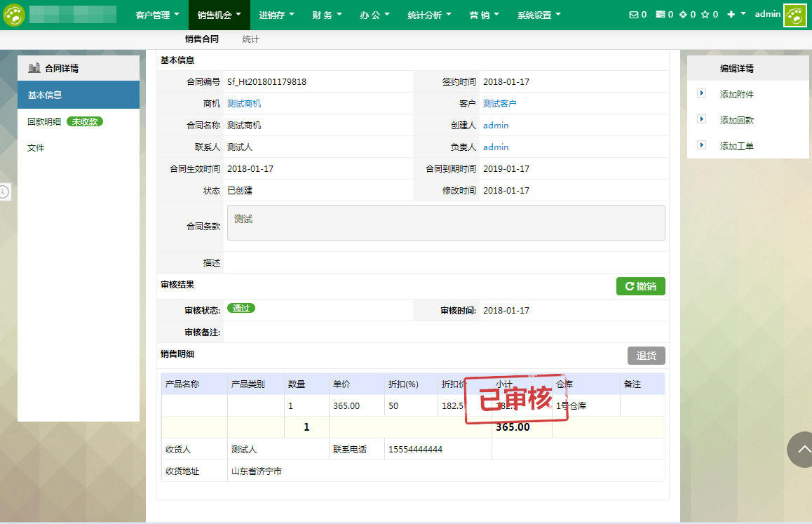Click the arrow icon next to 添加附件
Image resolution: width=812 pixels, height=524 pixels.
point(702,93)
